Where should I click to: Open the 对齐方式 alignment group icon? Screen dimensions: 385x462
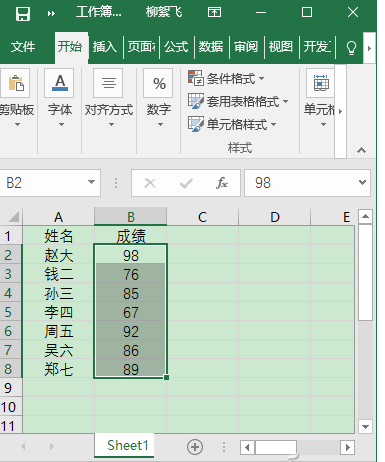click(108, 83)
